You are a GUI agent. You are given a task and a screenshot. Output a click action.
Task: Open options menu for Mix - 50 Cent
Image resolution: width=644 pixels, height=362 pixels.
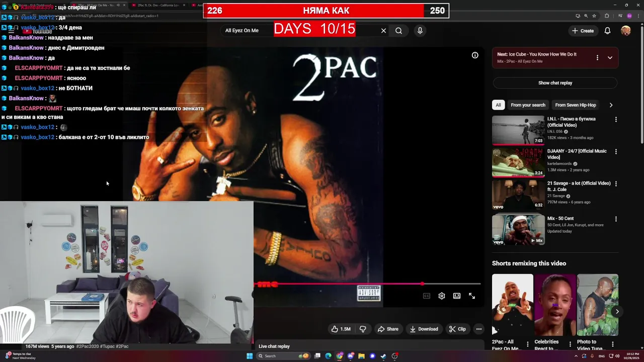click(616, 219)
